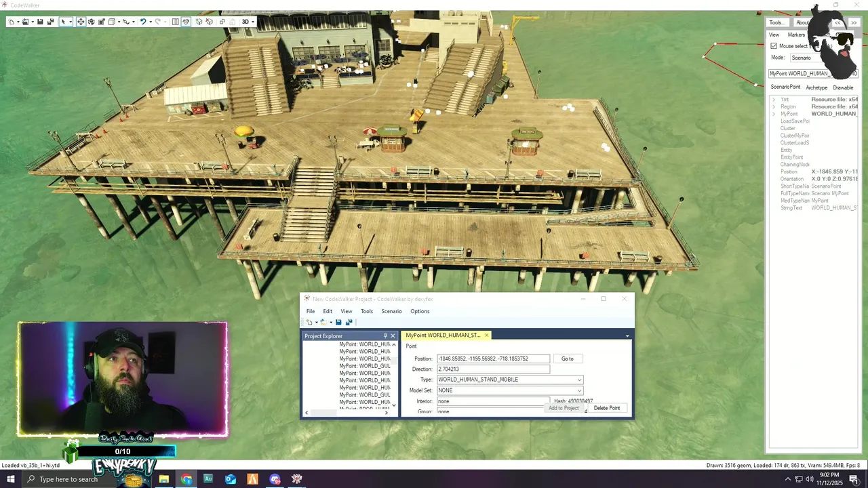Click the cube snap mode icon
The height and width of the screenshot is (488, 868).
(112, 22)
